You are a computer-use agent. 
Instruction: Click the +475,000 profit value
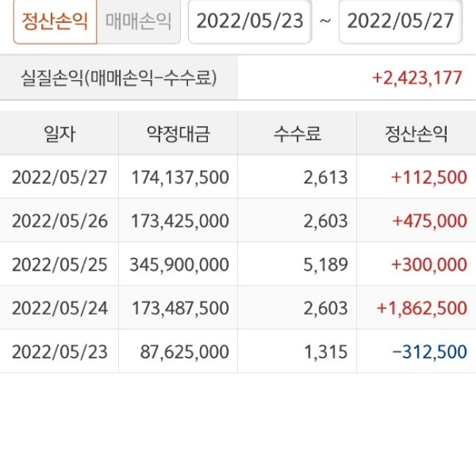[429, 221]
